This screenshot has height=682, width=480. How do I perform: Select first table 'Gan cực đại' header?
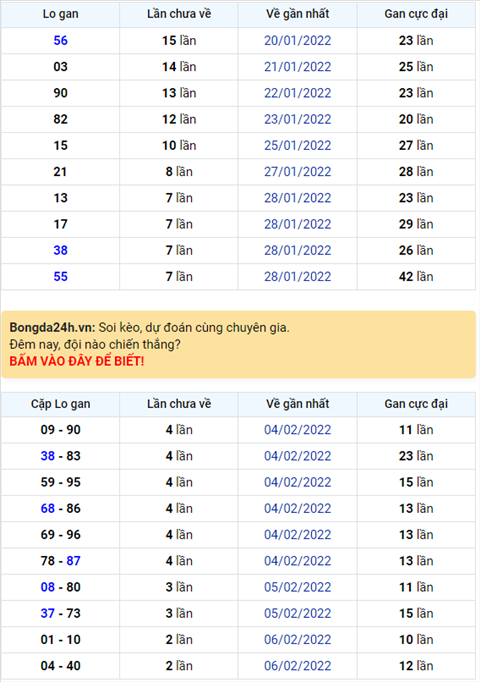click(x=416, y=14)
